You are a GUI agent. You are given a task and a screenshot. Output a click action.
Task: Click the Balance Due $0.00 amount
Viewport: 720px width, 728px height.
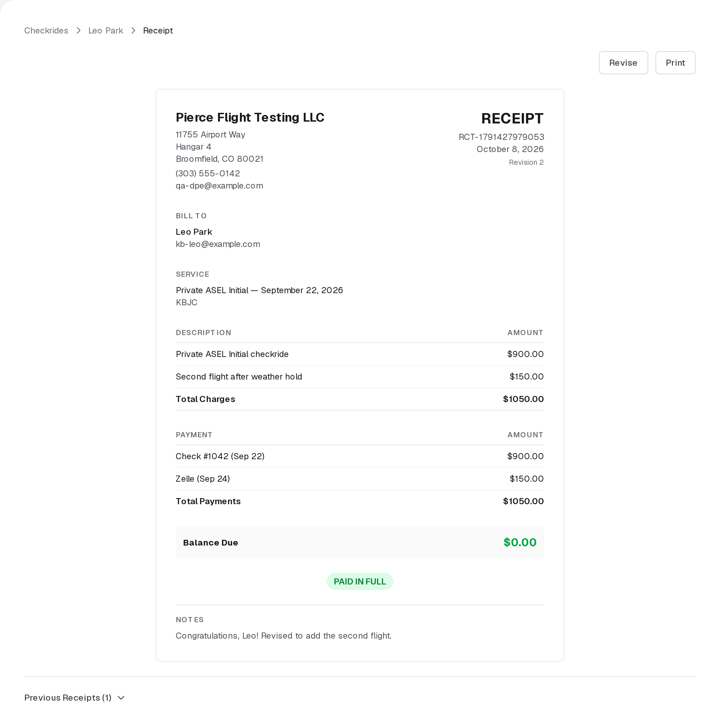pos(520,543)
